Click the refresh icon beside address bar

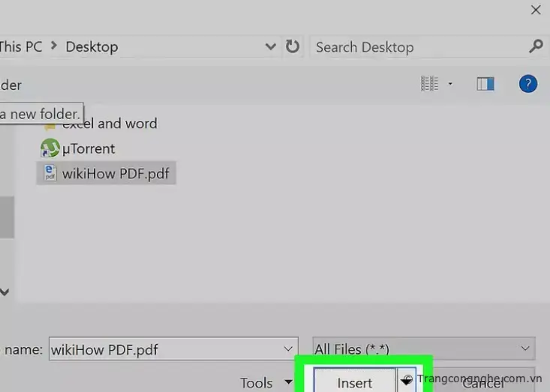293,46
